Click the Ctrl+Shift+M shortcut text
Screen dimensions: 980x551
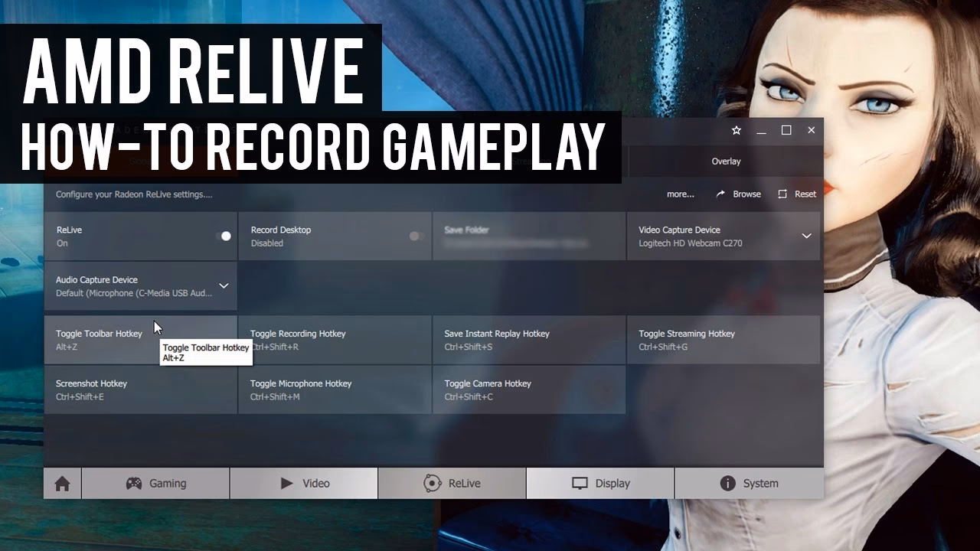(275, 396)
